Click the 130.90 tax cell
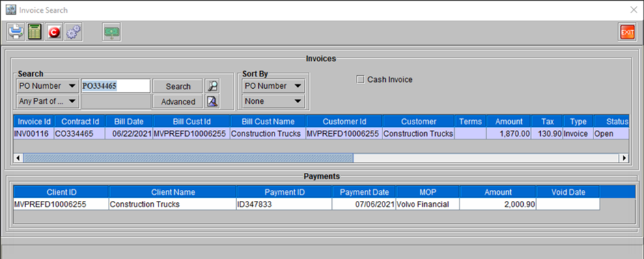 547,134
